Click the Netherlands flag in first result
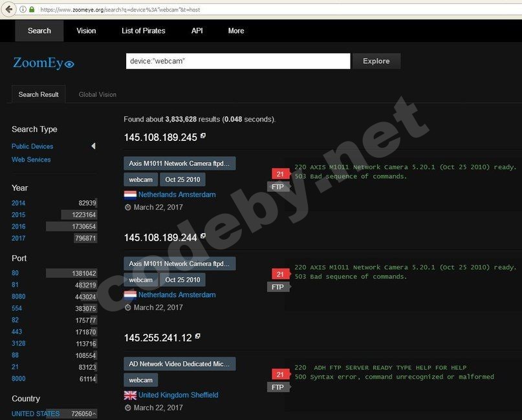 point(130,194)
